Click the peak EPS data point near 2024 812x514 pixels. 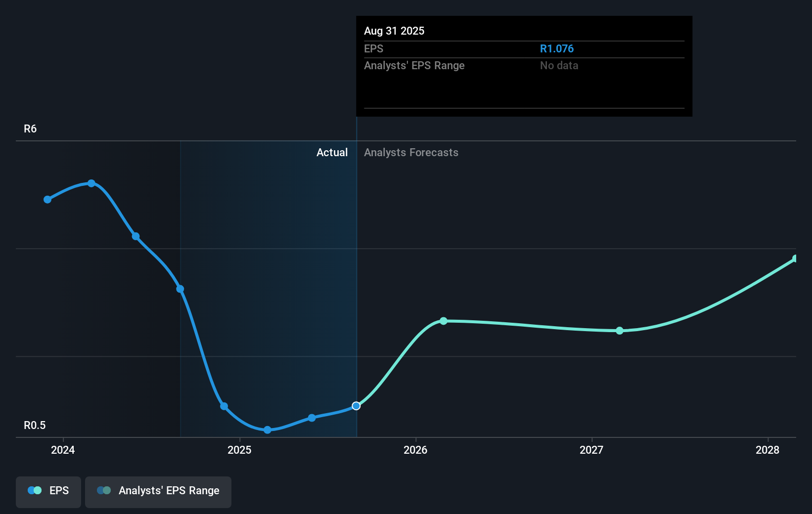[91, 183]
